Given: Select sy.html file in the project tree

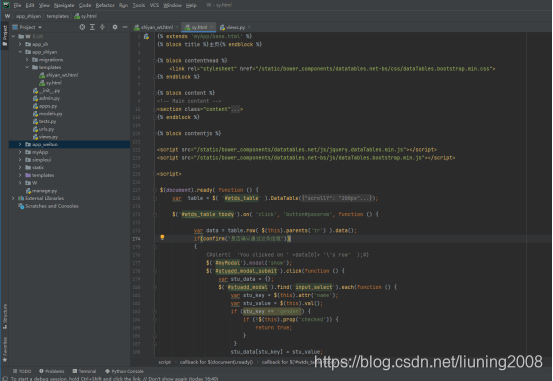Looking at the screenshot, I should pos(50,83).
